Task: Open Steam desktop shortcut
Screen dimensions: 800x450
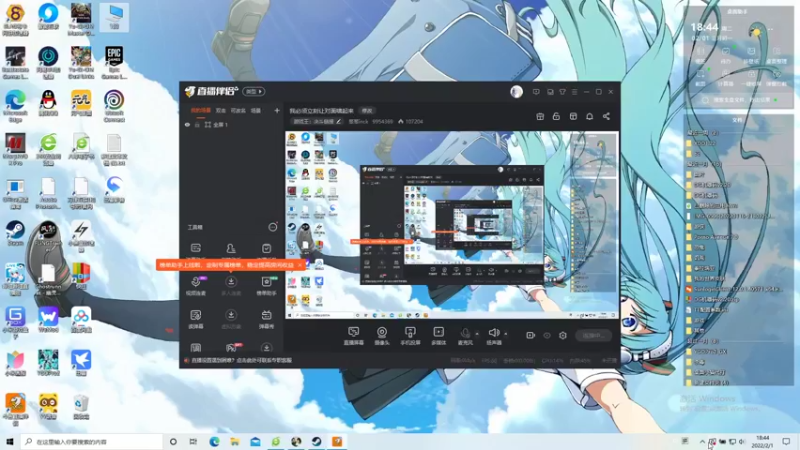Action: (x=15, y=234)
